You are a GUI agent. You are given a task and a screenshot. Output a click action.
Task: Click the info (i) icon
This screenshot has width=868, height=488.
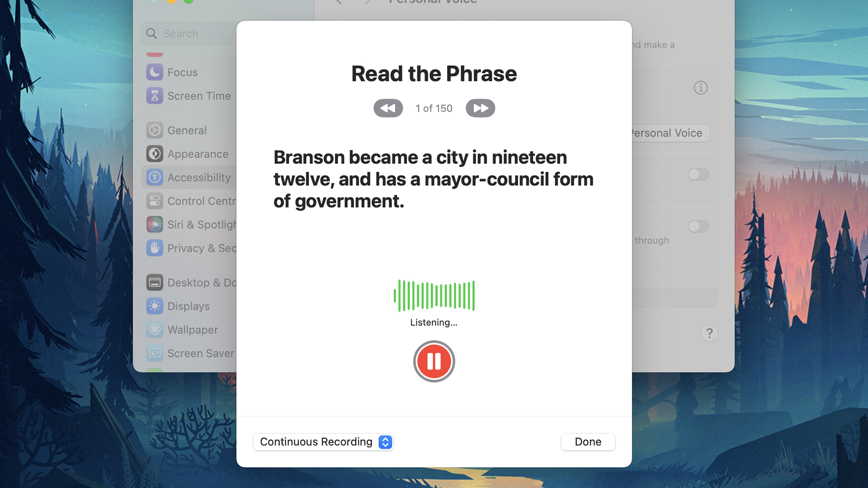[701, 88]
